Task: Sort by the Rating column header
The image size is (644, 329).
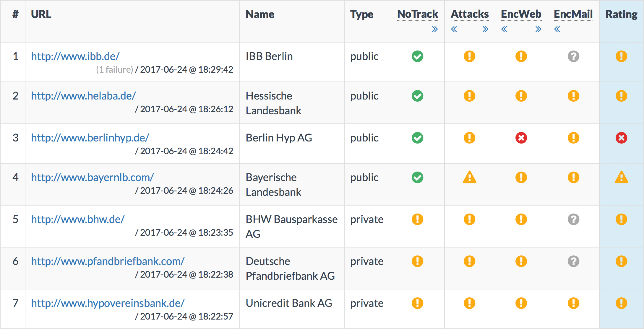Action: click(621, 14)
